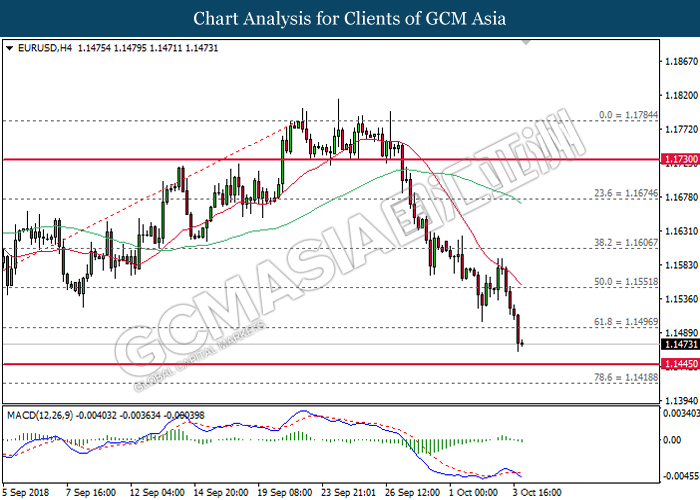Select the current price tag 1.14731
Screen dimensions: 700x500
click(680, 344)
